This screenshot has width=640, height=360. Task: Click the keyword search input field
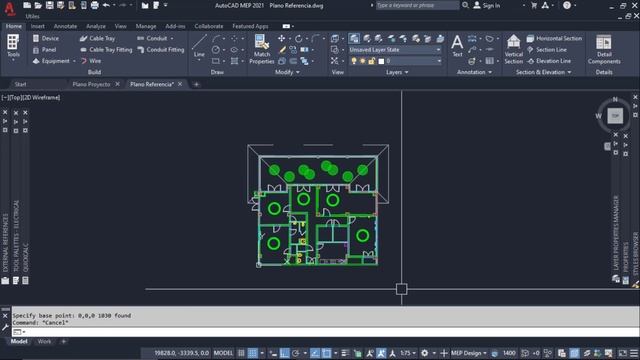(417, 5)
